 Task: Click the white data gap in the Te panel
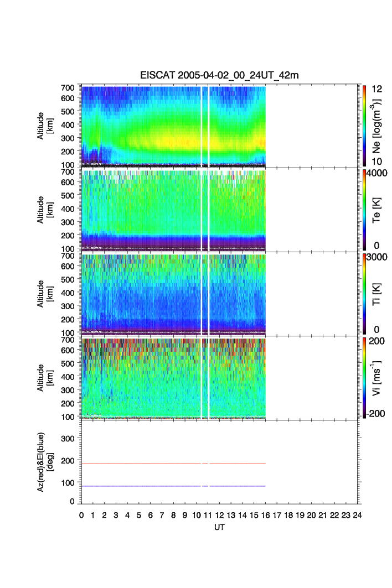205,210
